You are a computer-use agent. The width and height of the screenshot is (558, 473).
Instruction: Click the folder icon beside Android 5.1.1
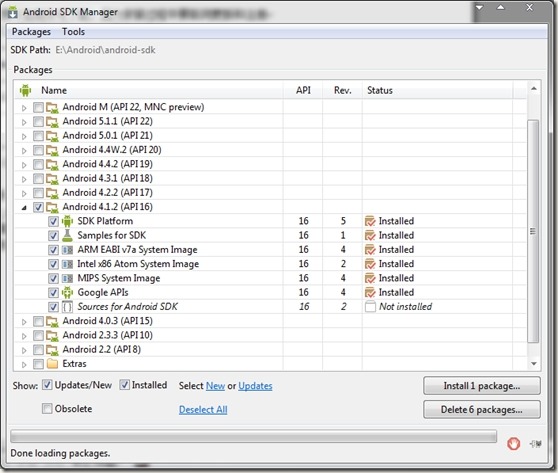(x=52, y=122)
